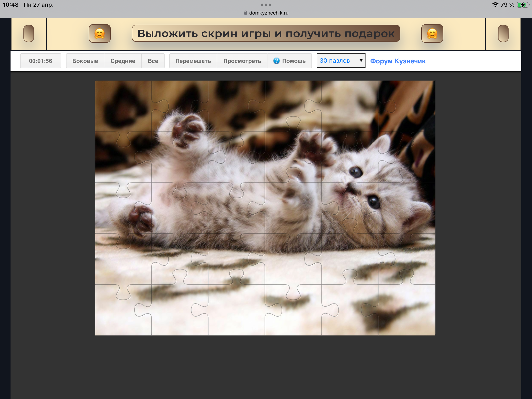Screen dimensions: 532x399
Task: Click the blue question-mark help icon
Action: (276, 61)
